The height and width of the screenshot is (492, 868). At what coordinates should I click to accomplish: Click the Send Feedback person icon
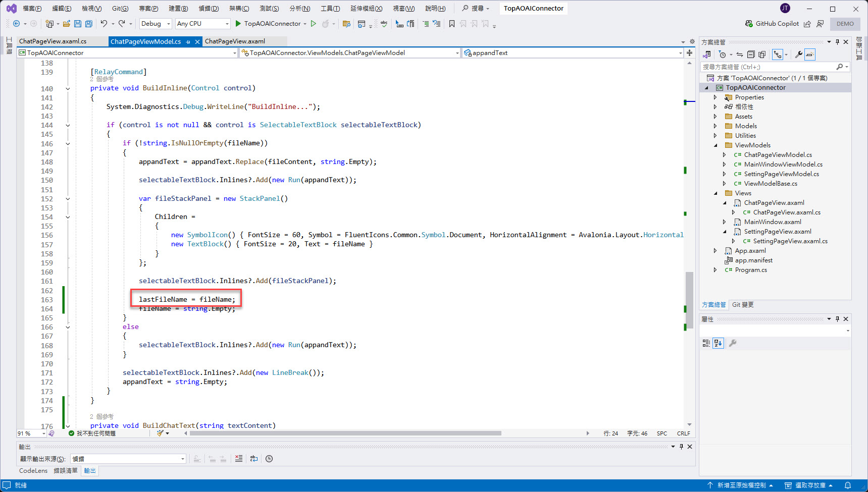tap(820, 24)
